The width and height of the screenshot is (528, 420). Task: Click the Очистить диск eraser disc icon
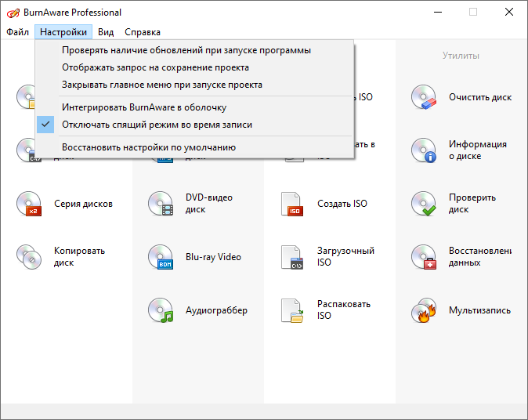click(424, 97)
